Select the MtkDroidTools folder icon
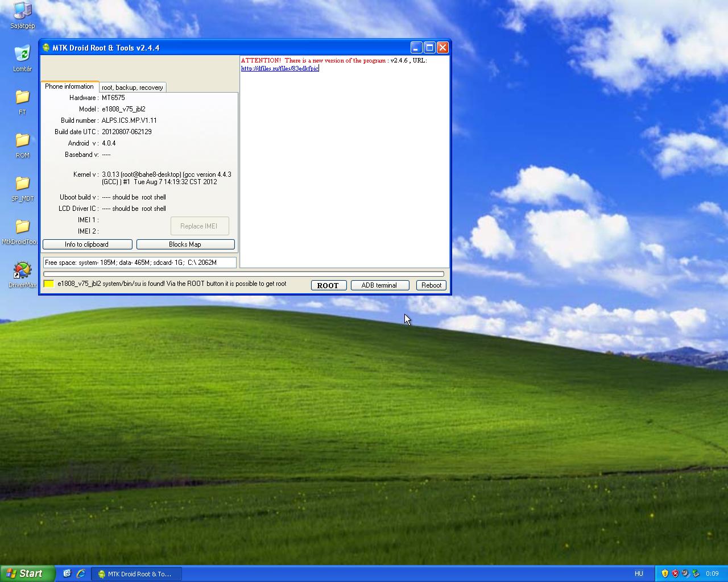The width and height of the screenshot is (728, 582). pyautogui.click(x=20, y=231)
